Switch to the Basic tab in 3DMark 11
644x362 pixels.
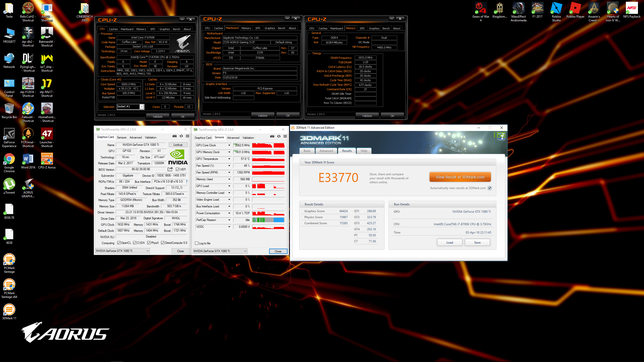pos(307,151)
